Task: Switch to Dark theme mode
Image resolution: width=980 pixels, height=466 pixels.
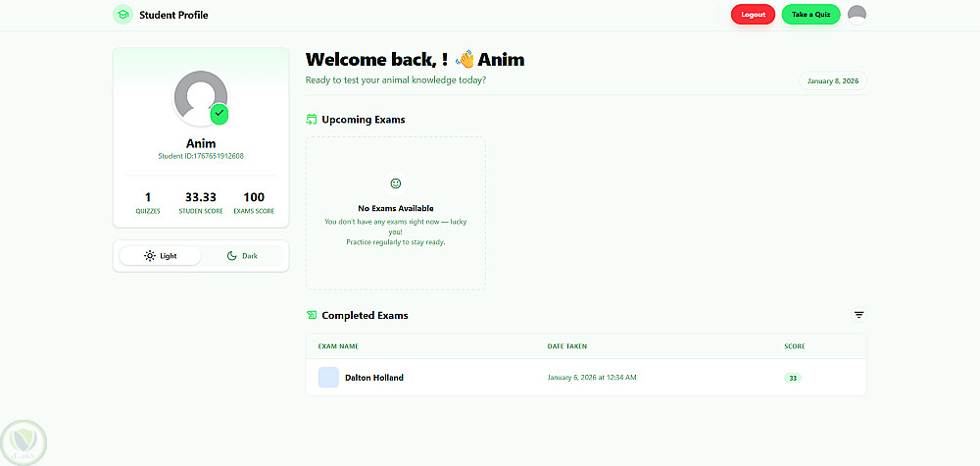Action: pyautogui.click(x=242, y=256)
